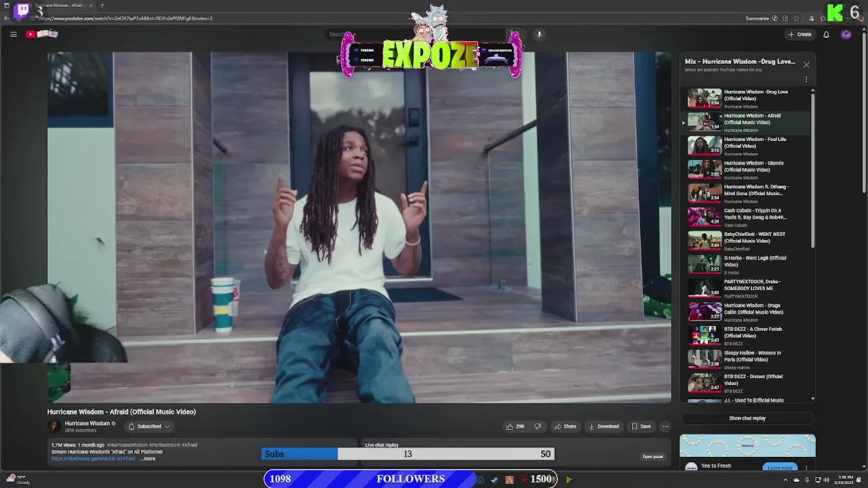Open Hurricane Wisdom channel avatar

click(54, 426)
